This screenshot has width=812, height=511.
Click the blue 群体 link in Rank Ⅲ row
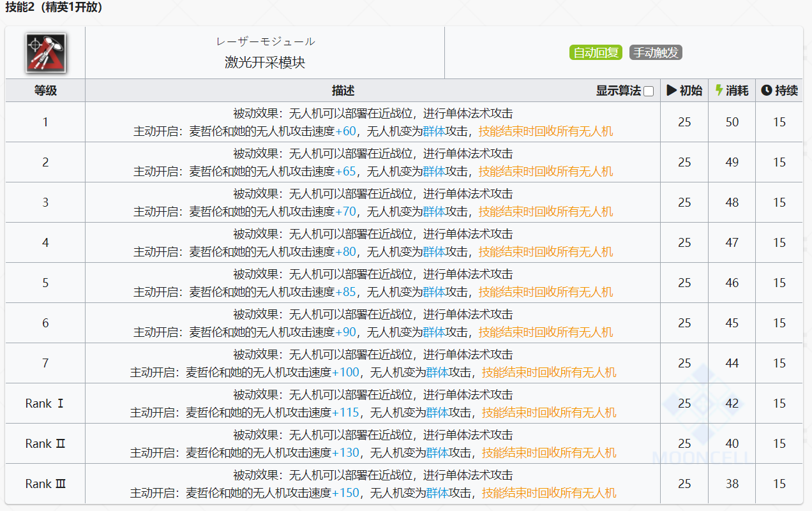point(437,493)
